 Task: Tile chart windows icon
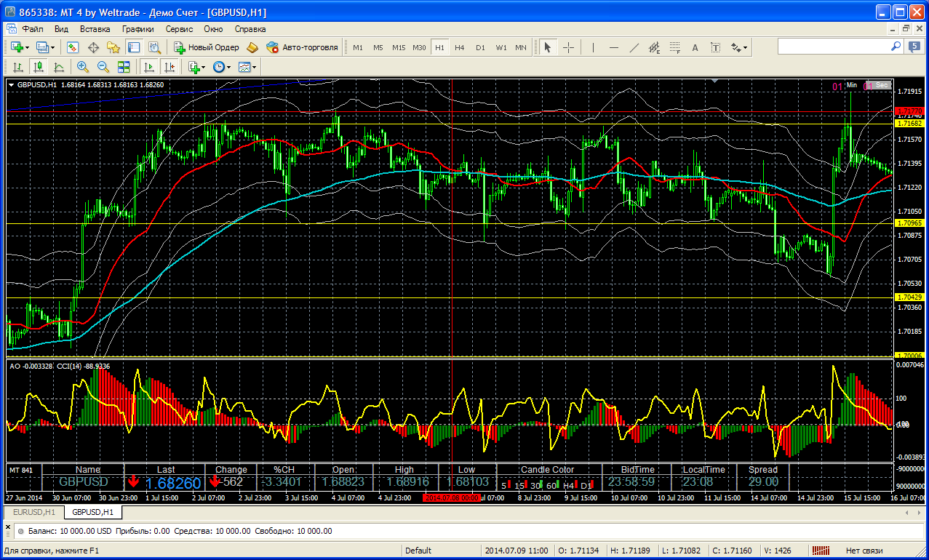[x=124, y=67]
